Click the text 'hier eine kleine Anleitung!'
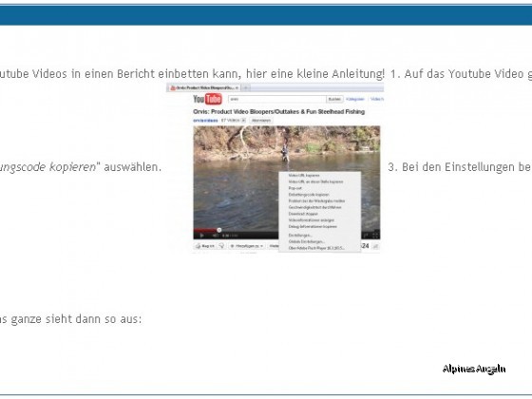Viewport: 532px width, 399px height. (315, 74)
